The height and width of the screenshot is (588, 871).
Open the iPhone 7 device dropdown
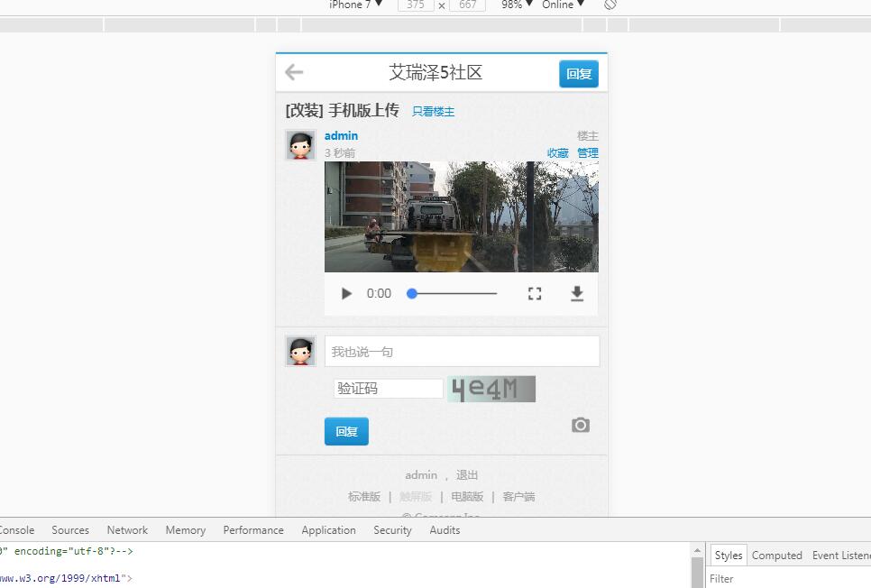pyautogui.click(x=355, y=5)
